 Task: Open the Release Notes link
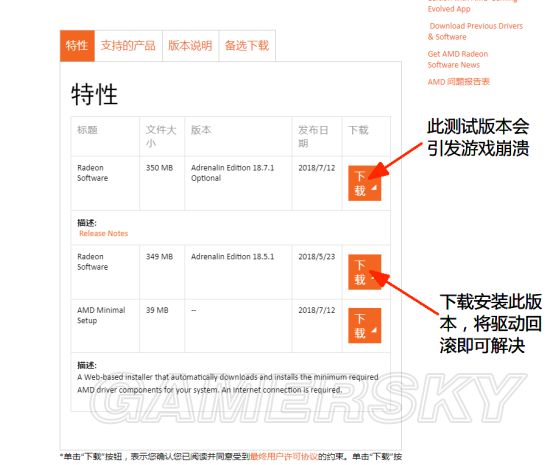103,234
